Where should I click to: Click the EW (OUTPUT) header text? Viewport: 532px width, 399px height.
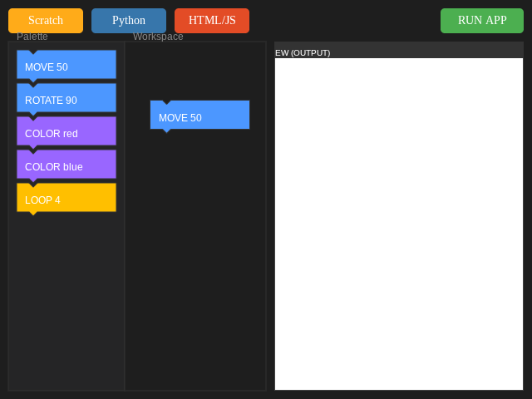pos(303,53)
